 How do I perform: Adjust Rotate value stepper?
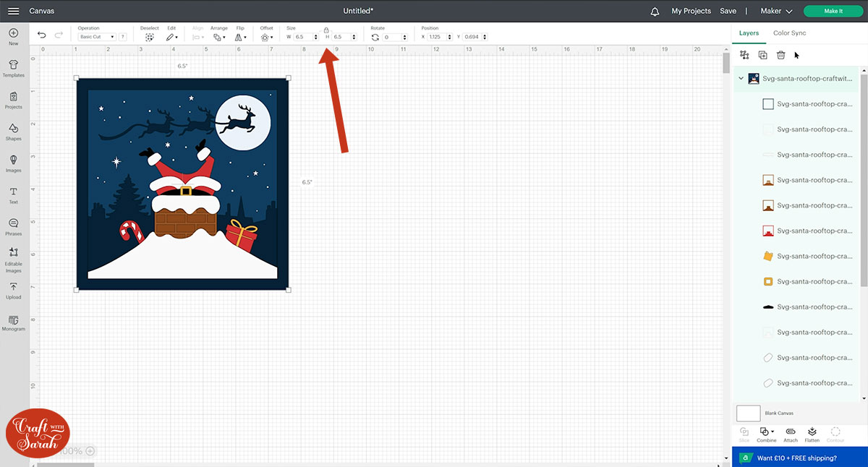pos(405,37)
